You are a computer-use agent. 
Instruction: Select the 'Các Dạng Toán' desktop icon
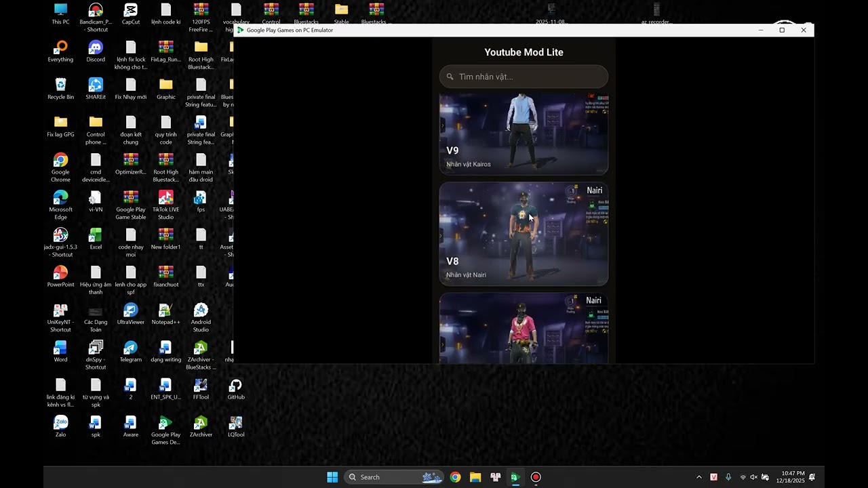(96, 317)
